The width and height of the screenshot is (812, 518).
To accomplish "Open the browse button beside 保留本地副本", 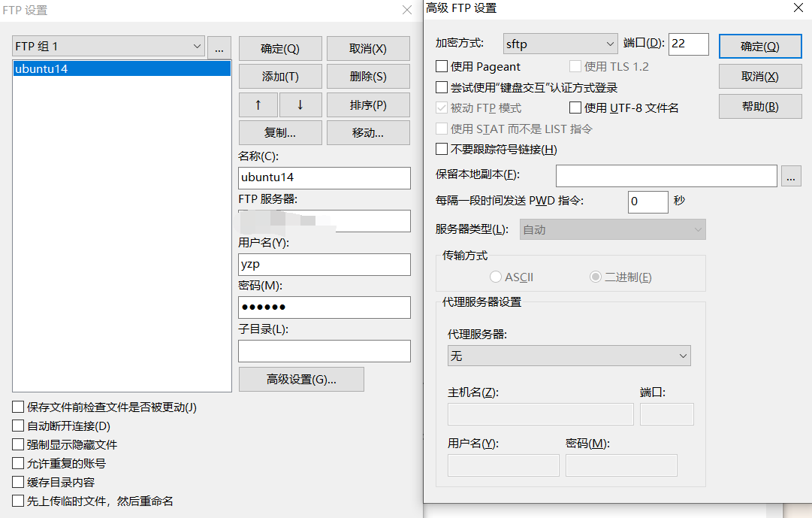I will point(790,176).
